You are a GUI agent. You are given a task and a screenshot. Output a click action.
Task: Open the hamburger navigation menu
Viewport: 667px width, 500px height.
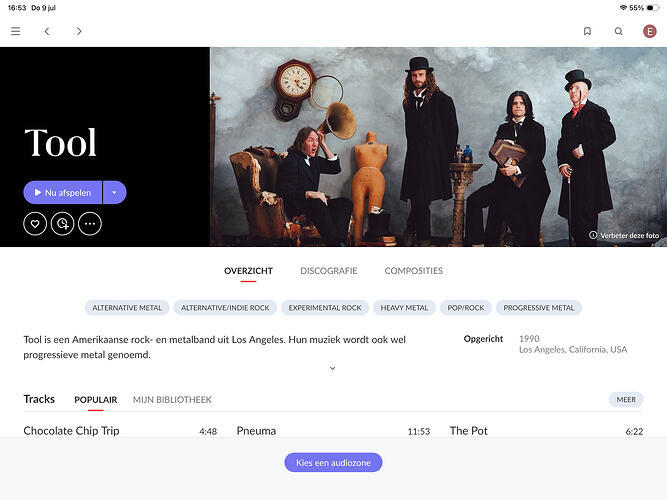click(16, 31)
